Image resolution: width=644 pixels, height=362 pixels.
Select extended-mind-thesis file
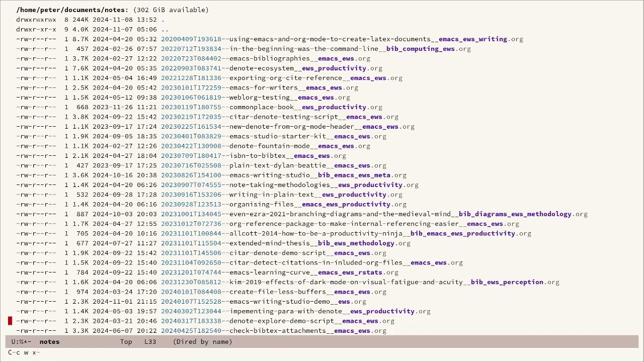pos(286,243)
